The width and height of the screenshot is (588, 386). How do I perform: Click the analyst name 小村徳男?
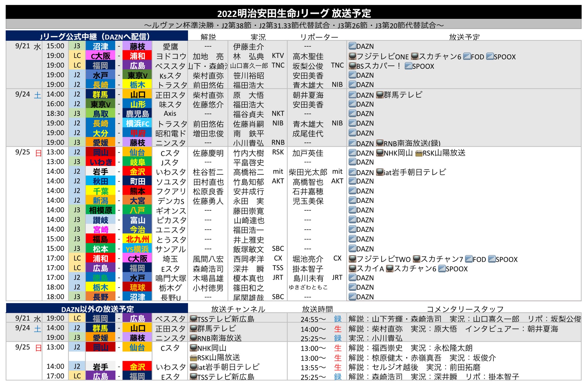click(208, 288)
